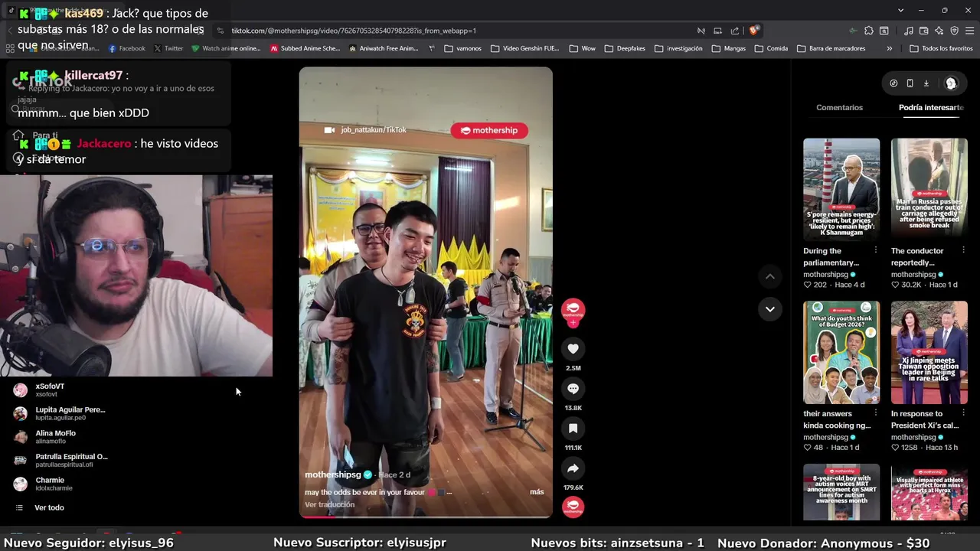The image size is (980, 551).
Task: Open 'Man in Russia pushes train conductor' thumbnail
Action: pos(929,189)
